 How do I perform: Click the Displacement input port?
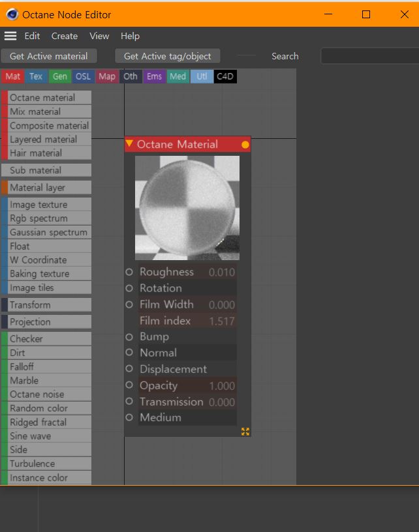tap(129, 368)
